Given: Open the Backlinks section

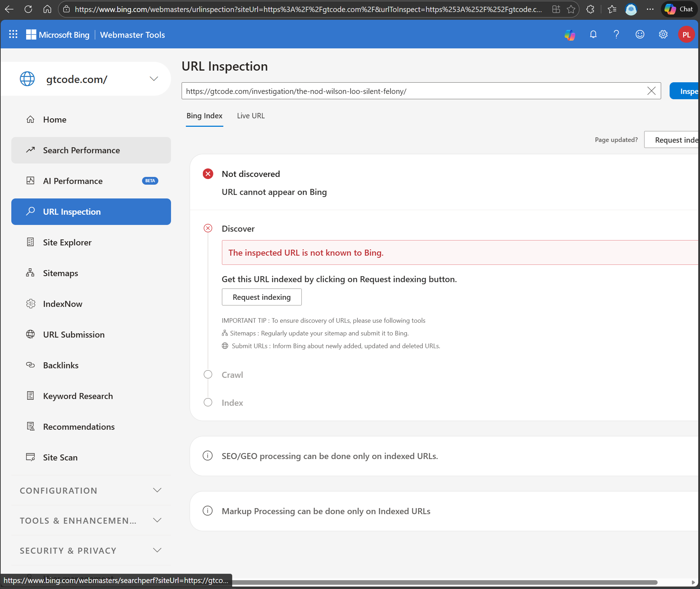Looking at the screenshot, I should coord(61,365).
